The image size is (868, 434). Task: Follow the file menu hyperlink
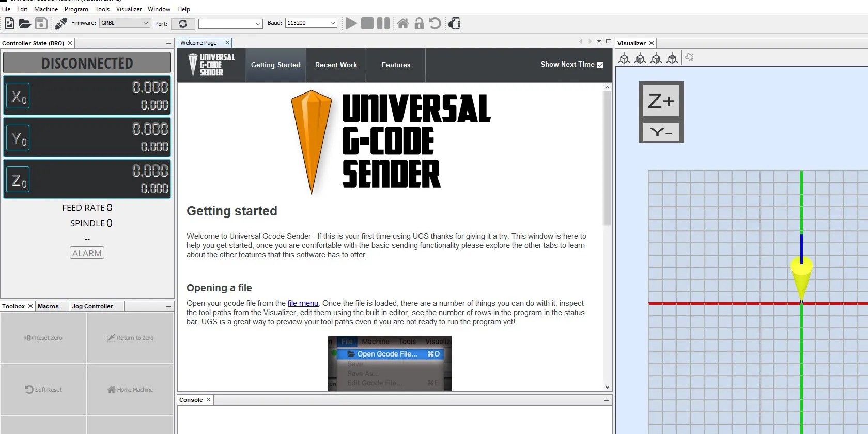[303, 303]
